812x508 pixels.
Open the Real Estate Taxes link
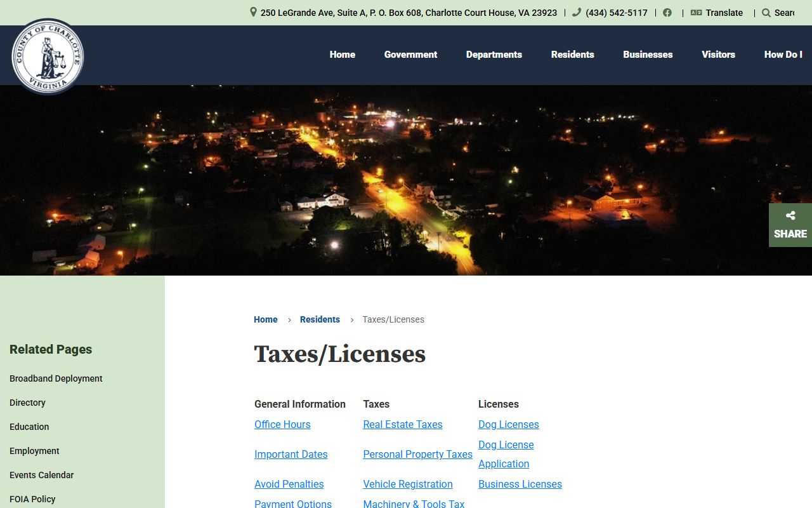[403, 424]
